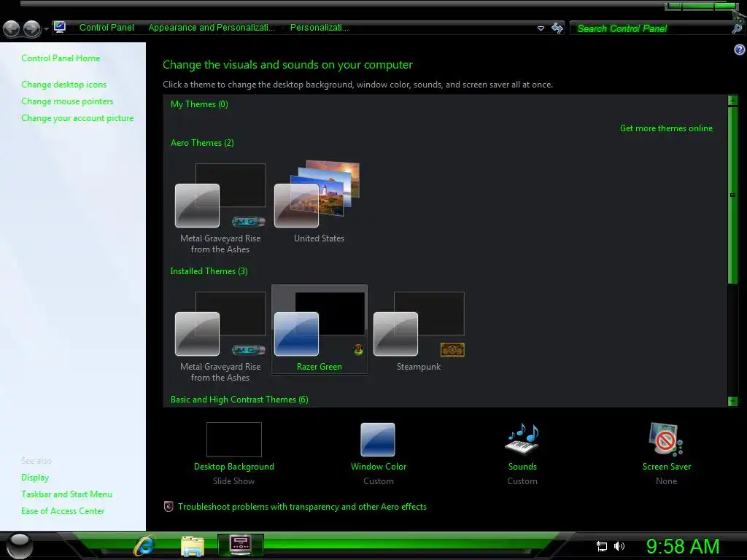
Task: Click the Control Panel taskbar button
Action: [x=241, y=545]
